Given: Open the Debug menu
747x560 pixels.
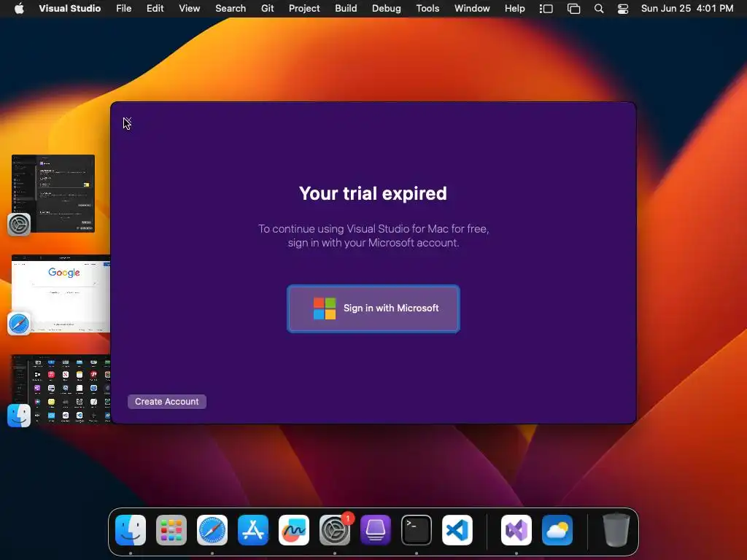Looking at the screenshot, I should tap(387, 8).
